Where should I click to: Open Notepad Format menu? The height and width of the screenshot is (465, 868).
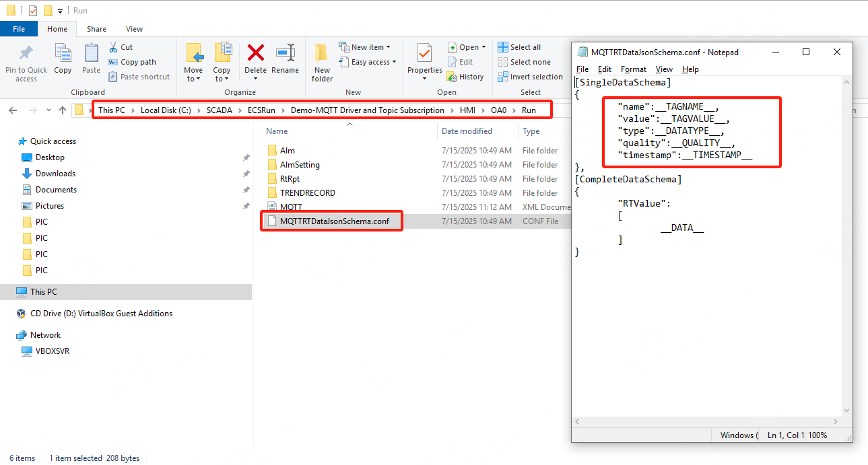coord(634,69)
